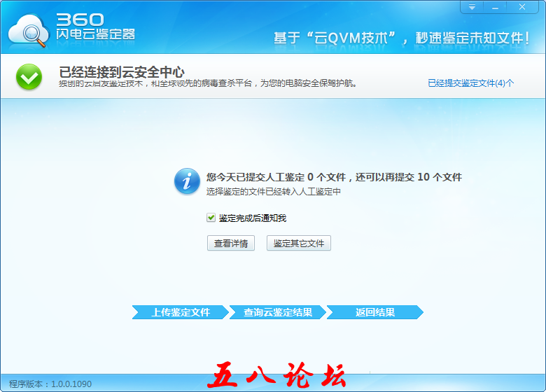The width and height of the screenshot is (546, 392).
Task: Click the green checkmark connection status icon
Action: click(29, 77)
